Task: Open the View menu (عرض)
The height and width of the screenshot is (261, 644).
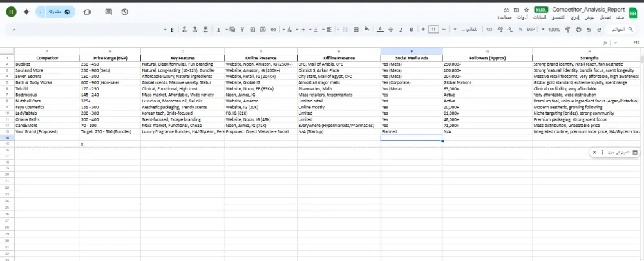Action: [590, 17]
